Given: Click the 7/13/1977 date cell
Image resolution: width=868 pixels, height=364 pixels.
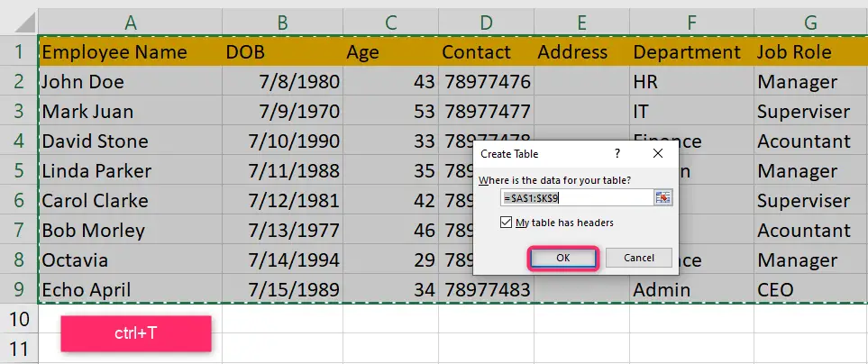Looking at the screenshot, I should click(282, 230).
